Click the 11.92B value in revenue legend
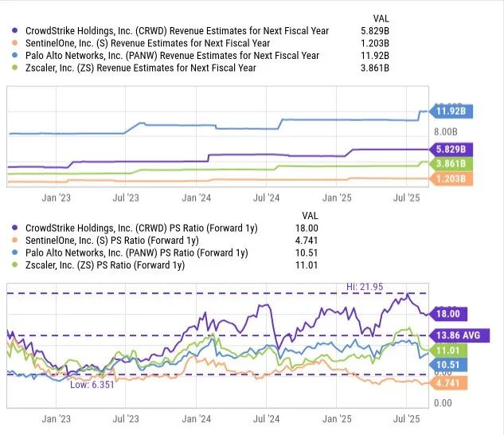The width and height of the screenshot is (504, 435). point(375,56)
